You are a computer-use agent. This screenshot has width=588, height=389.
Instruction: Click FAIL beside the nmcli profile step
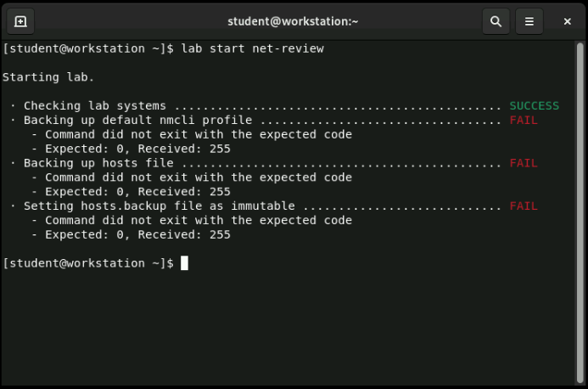524,121
